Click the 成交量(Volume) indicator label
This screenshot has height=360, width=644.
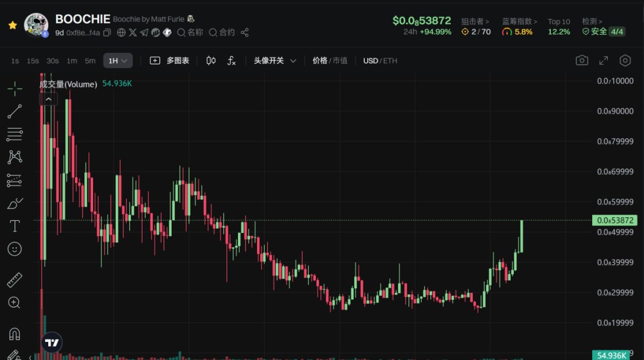(68, 84)
